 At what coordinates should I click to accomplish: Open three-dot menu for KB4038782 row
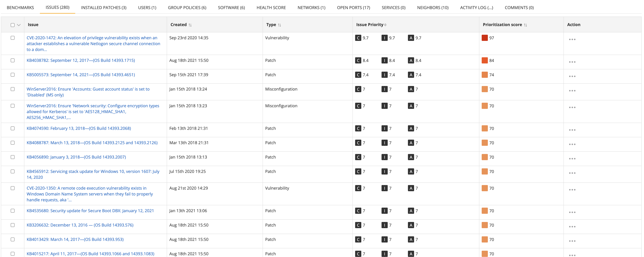[x=572, y=62]
